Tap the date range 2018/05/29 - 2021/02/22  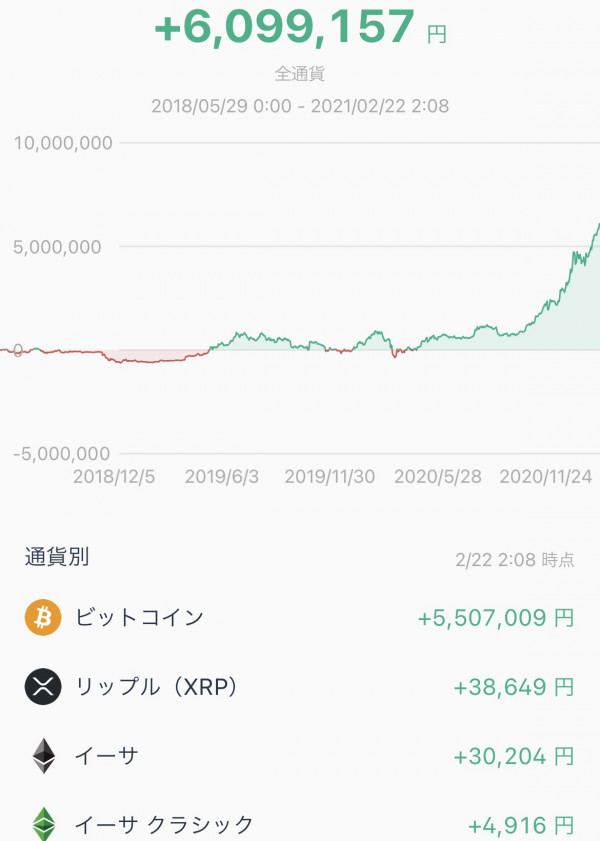[300, 106]
